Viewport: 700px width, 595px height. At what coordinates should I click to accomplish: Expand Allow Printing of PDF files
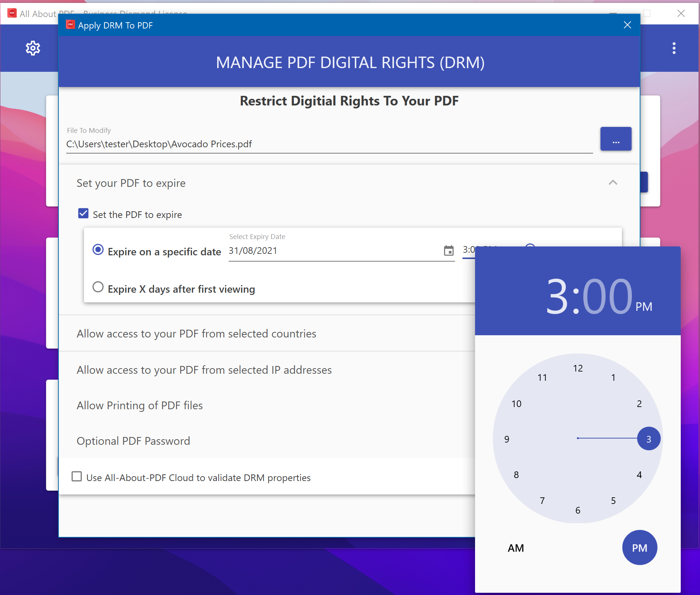(x=140, y=406)
